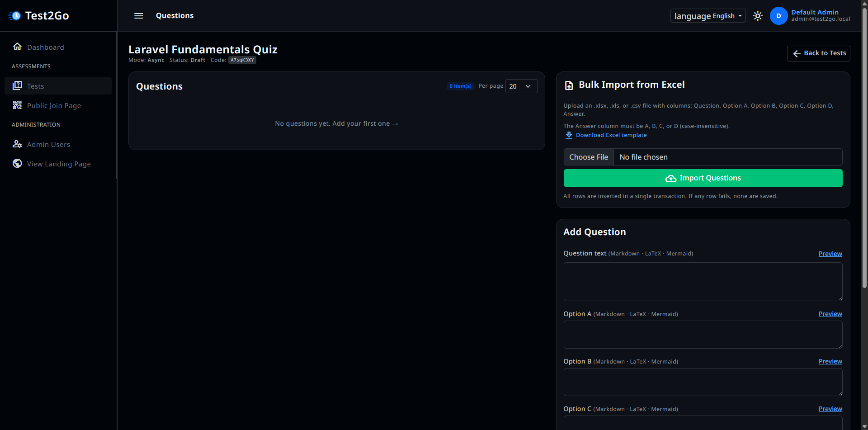Click the Laravel Fundamentals Quiz heading
The height and width of the screenshot is (430, 868).
[x=203, y=49]
